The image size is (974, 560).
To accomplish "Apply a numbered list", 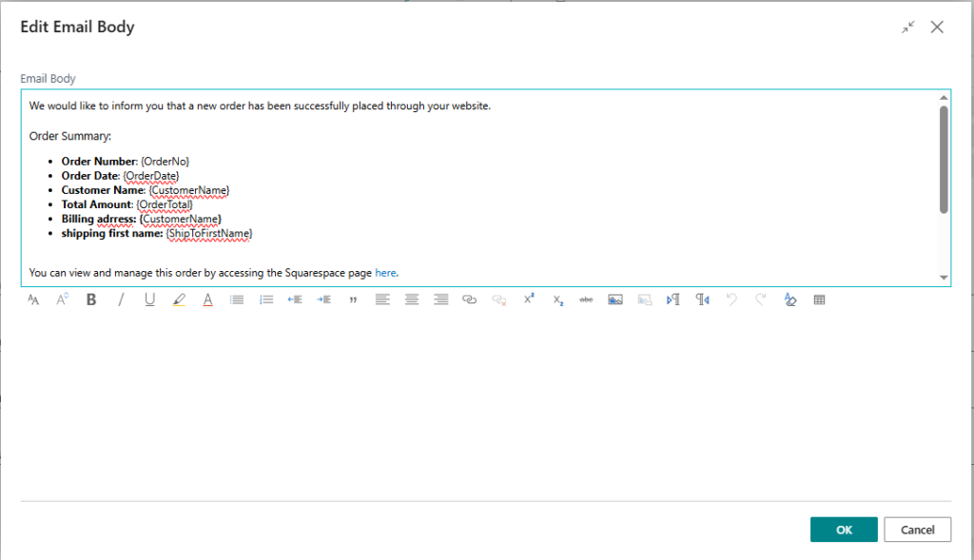I will [266, 299].
